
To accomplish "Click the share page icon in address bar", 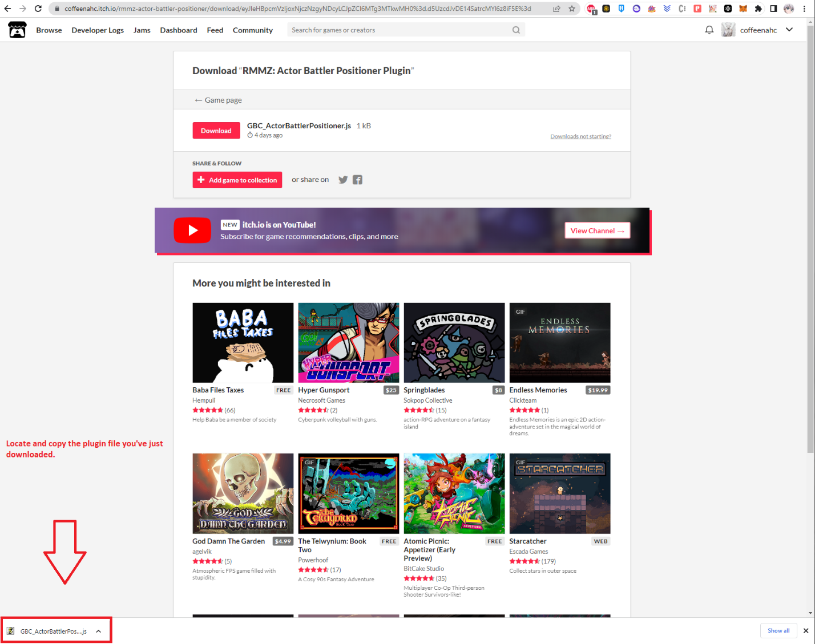I will (x=556, y=9).
